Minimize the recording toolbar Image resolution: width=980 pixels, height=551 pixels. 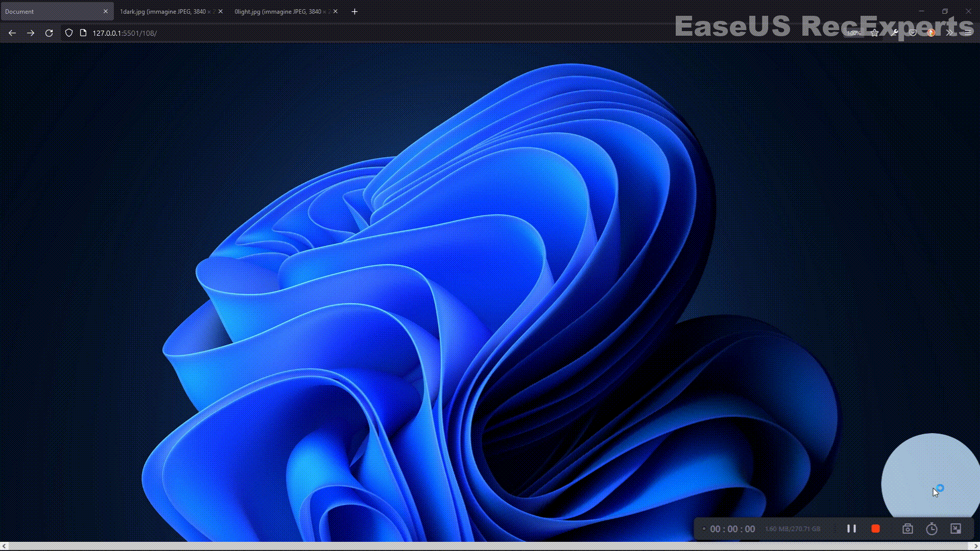coord(956,529)
